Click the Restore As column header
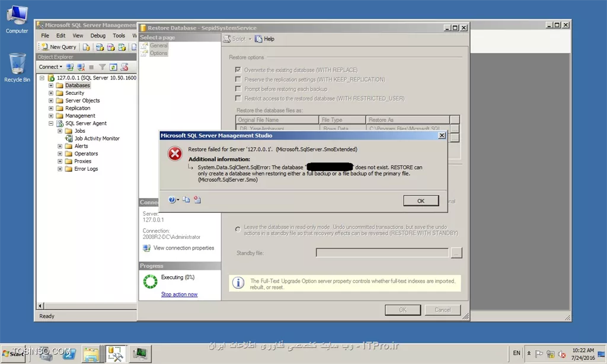This screenshot has height=364, width=607. [x=408, y=120]
